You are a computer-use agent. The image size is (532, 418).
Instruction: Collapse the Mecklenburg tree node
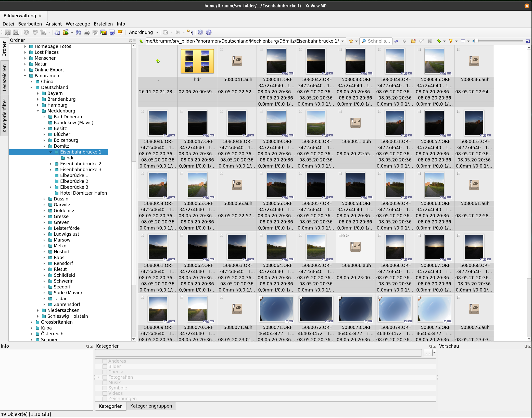38,111
